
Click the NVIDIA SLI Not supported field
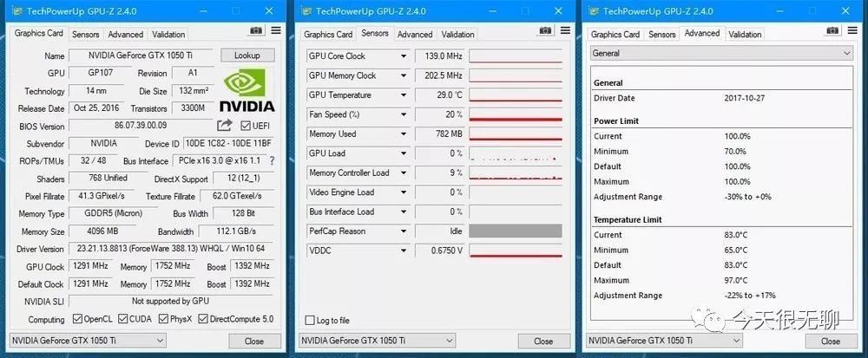pos(172,301)
